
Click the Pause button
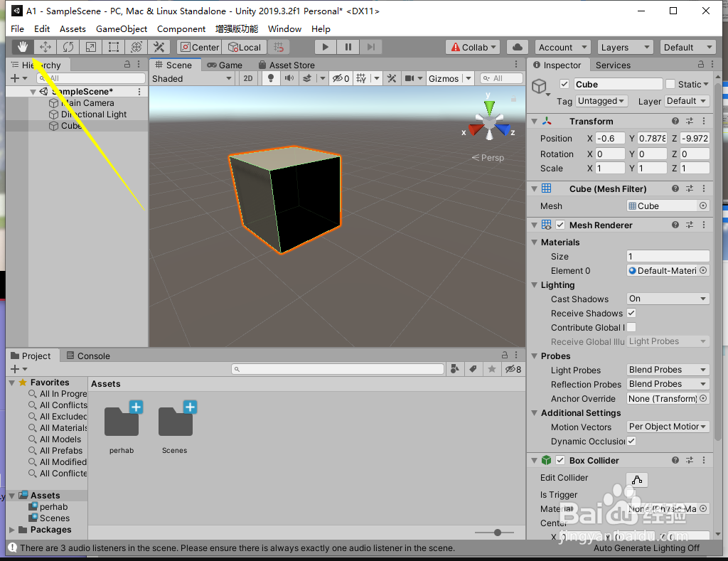pyautogui.click(x=348, y=47)
